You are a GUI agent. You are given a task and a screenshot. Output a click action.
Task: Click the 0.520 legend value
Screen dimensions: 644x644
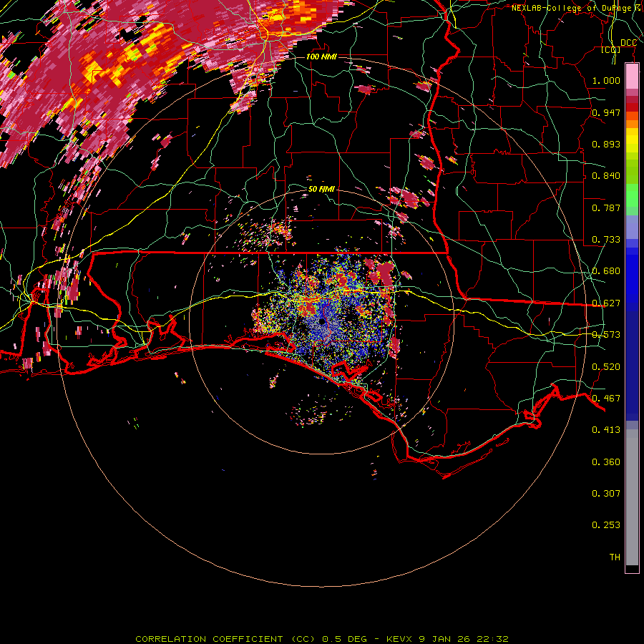(606, 367)
